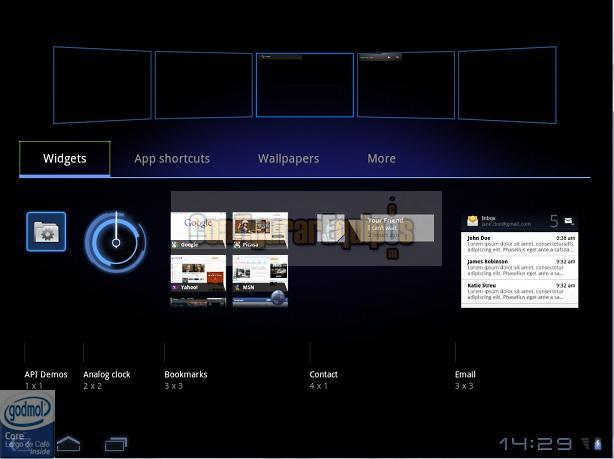This screenshot has width=614, height=459.
Task: Pick the Analog clock widget
Action: 116,242
